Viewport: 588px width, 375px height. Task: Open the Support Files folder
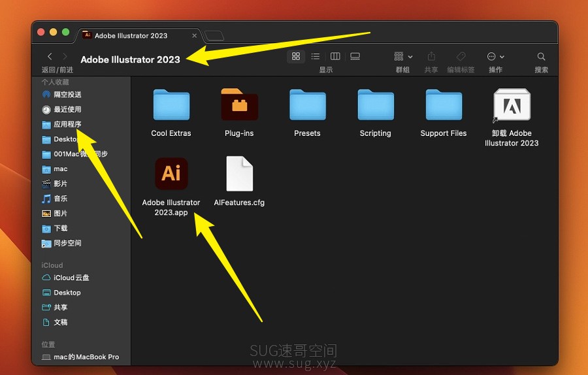tap(444, 105)
